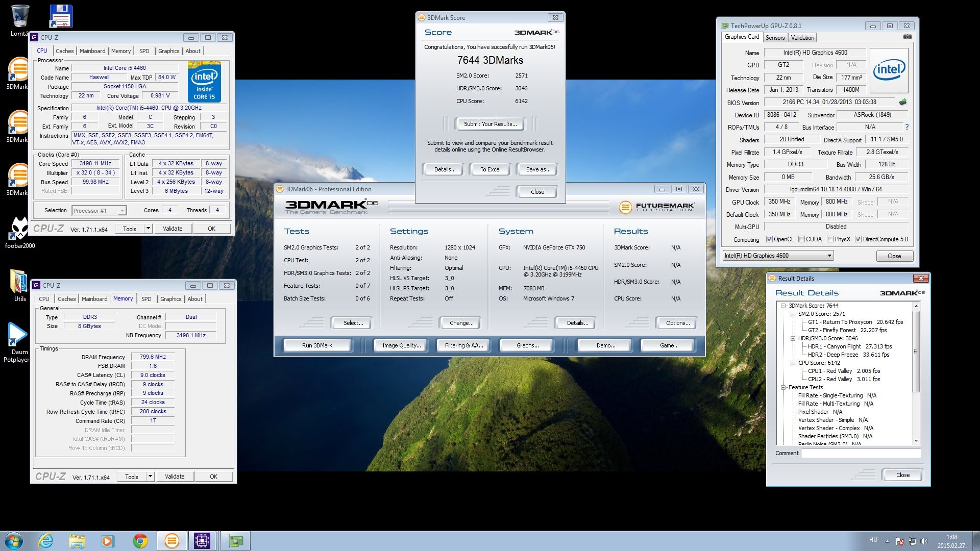Toggle the CUDA checkbox in GPU-Z
980x551 pixels.
click(801, 239)
